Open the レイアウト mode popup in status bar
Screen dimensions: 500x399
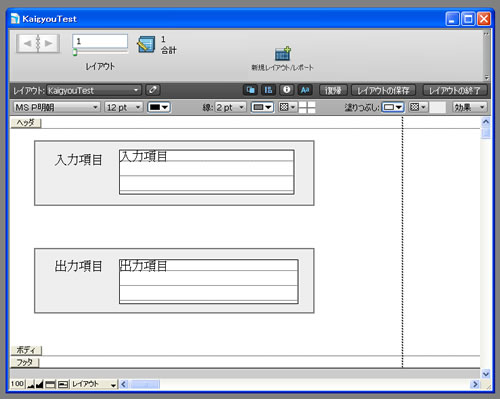pos(94,384)
